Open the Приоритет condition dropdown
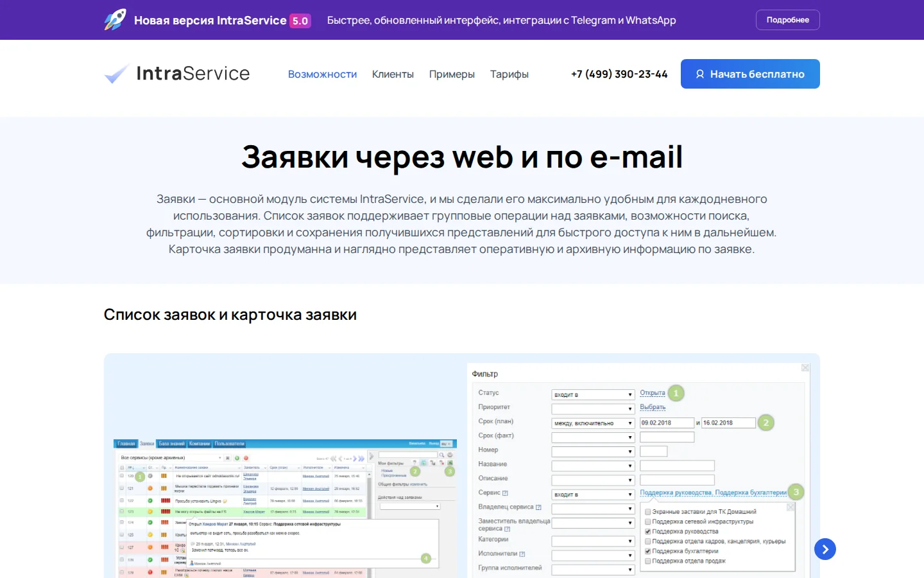 point(594,408)
